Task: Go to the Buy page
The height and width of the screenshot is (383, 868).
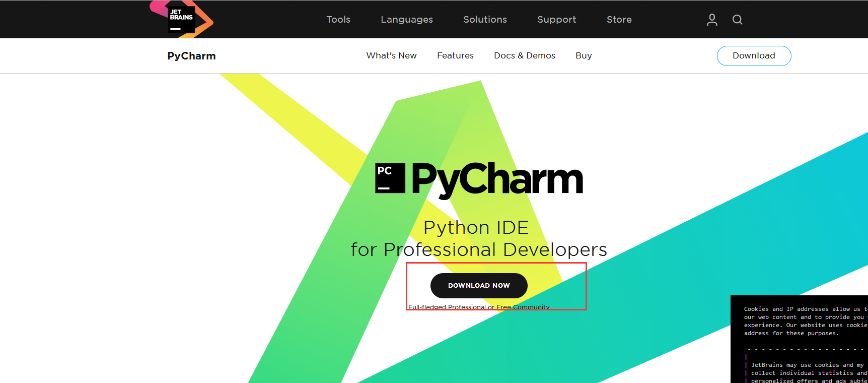Action: (x=584, y=55)
